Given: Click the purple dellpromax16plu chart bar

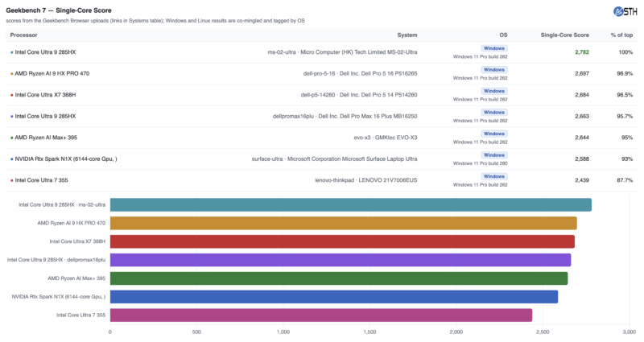Looking at the screenshot, I should 341,260.
